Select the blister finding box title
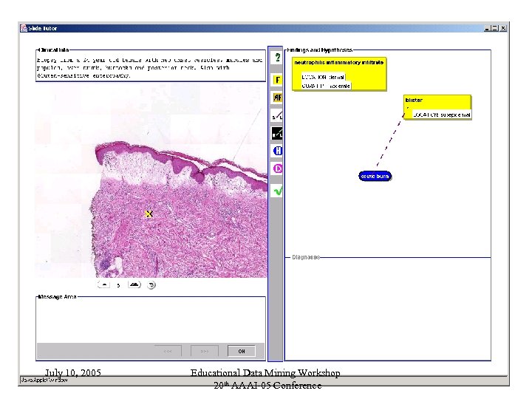This screenshot has width=532, height=399. pos(414,100)
